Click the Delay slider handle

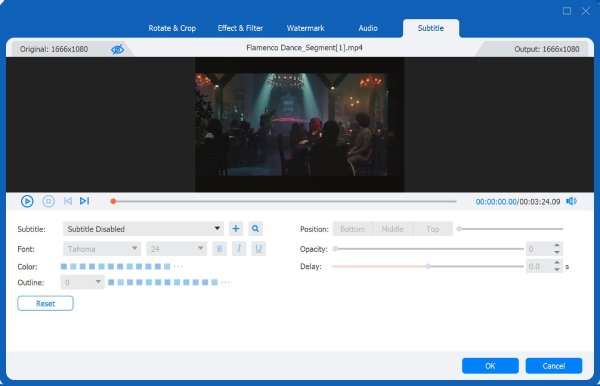[x=428, y=266]
